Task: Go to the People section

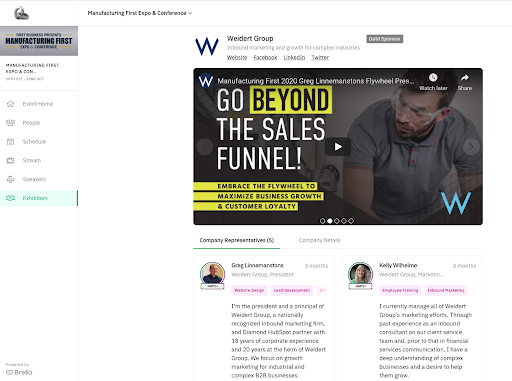Action: pos(39,123)
